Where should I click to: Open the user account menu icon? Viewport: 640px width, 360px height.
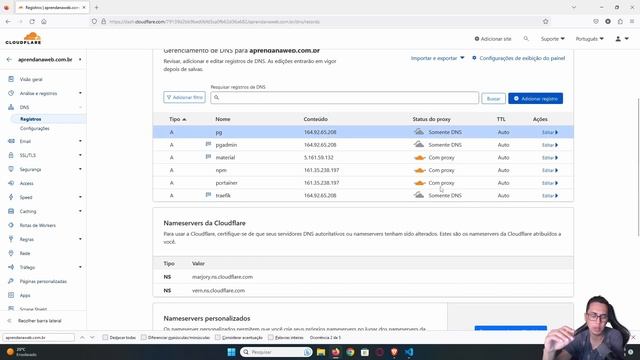(x=622, y=39)
